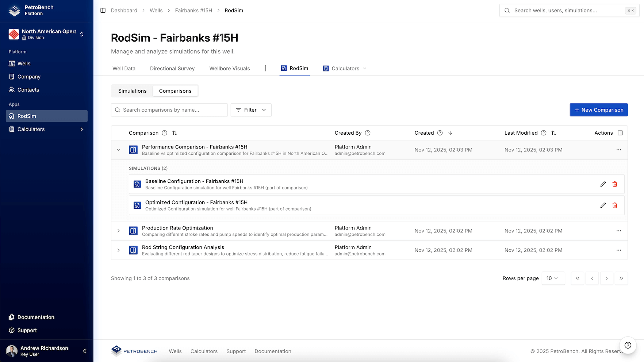Switch to the Wellbore Visuals tab
644x362 pixels.
point(229,68)
